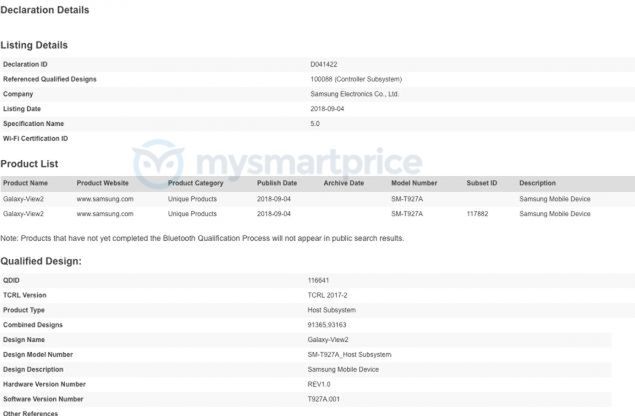
Task: Click the Qualified Design heading
Action: point(41,261)
